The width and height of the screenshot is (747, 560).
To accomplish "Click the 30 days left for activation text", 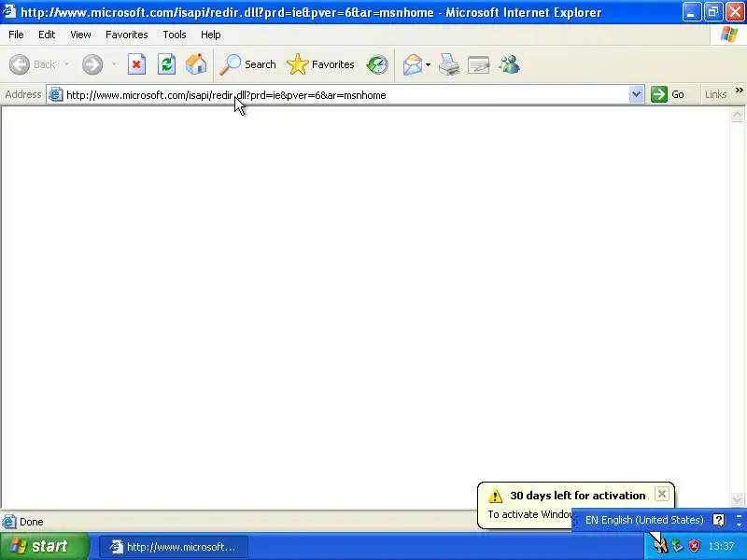I will (x=577, y=496).
